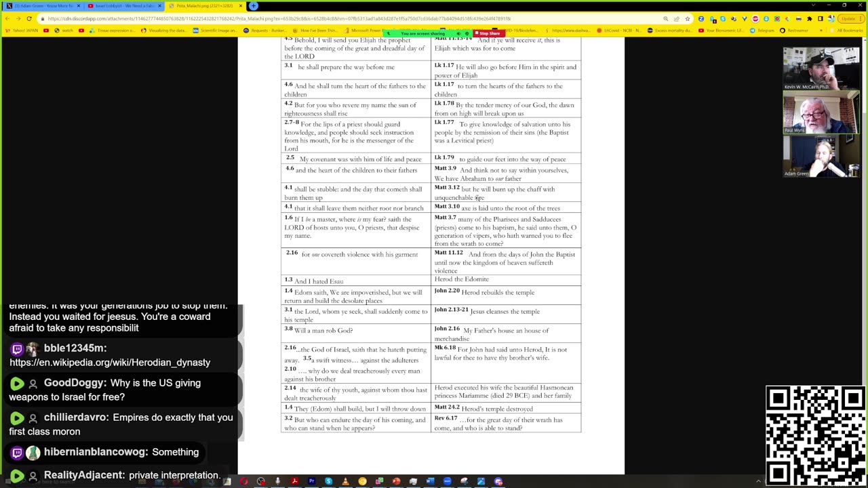The width and height of the screenshot is (868, 488).
Task: Open the browser side panel icon
Action: [820, 18]
